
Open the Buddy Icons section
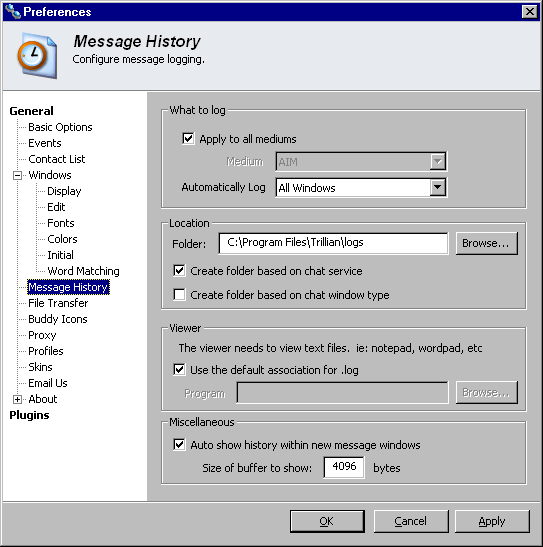[58, 319]
